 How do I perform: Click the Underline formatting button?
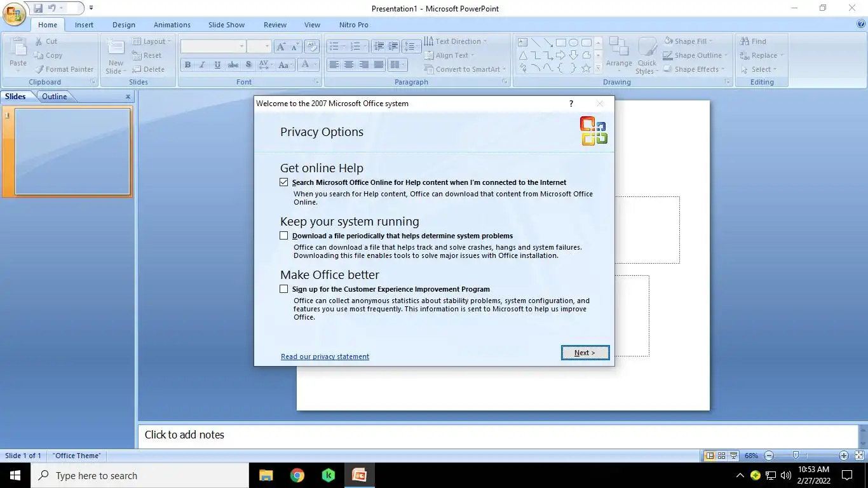218,65
